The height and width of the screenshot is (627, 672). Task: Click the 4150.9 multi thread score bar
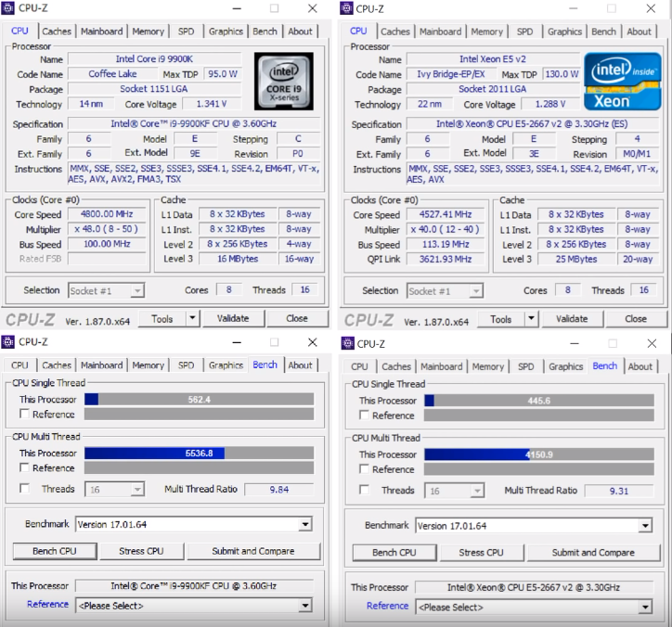[x=539, y=454]
